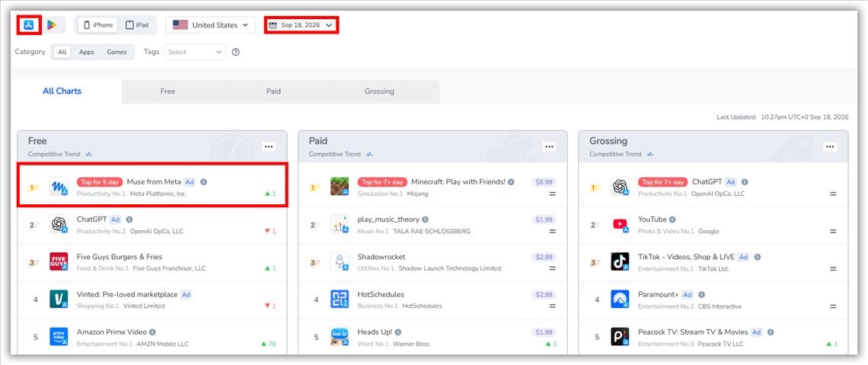Click Top for 5 day badge

[100, 181]
